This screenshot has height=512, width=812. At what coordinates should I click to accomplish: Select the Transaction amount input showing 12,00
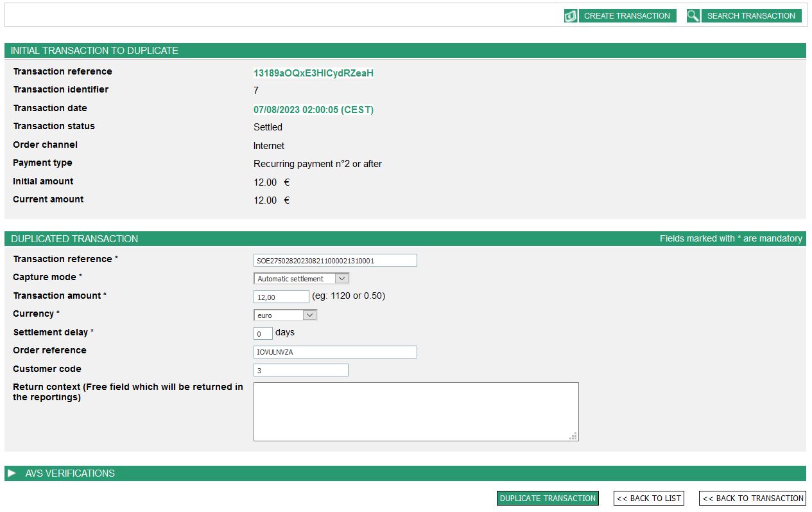[x=281, y=297]
